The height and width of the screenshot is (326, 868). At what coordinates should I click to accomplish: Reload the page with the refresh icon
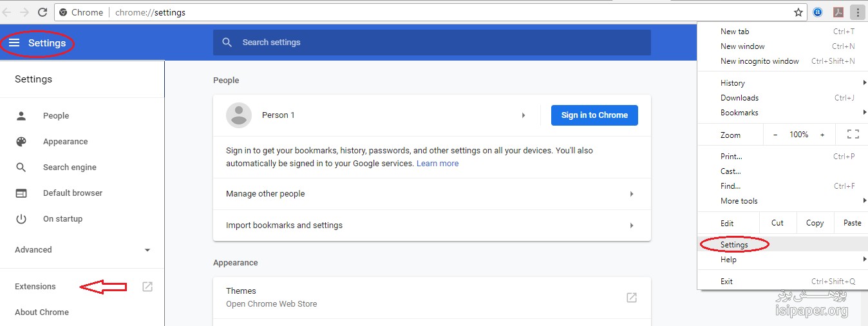(42, 12)
